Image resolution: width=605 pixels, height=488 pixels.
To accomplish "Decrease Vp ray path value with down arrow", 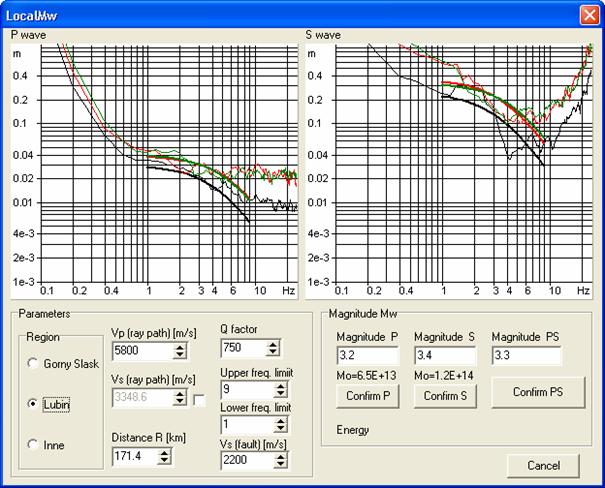I will pos(180,355).
